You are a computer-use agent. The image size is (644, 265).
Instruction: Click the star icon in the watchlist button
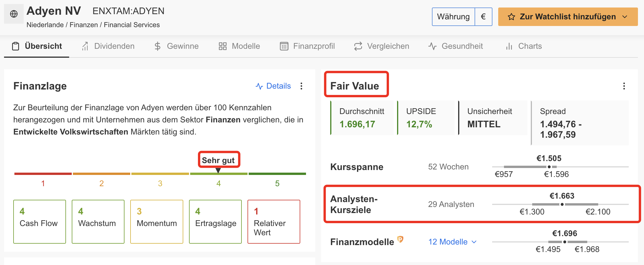pyautogui.click(x=511, y=17)
